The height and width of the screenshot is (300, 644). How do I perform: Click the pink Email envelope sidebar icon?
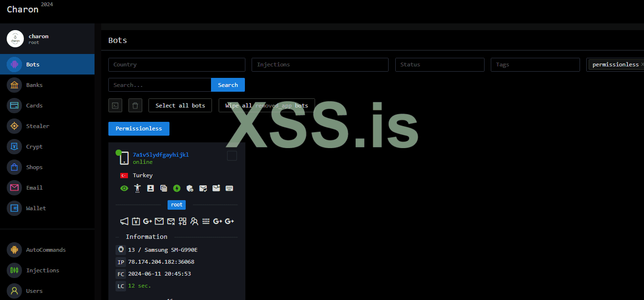click(14, 188)
